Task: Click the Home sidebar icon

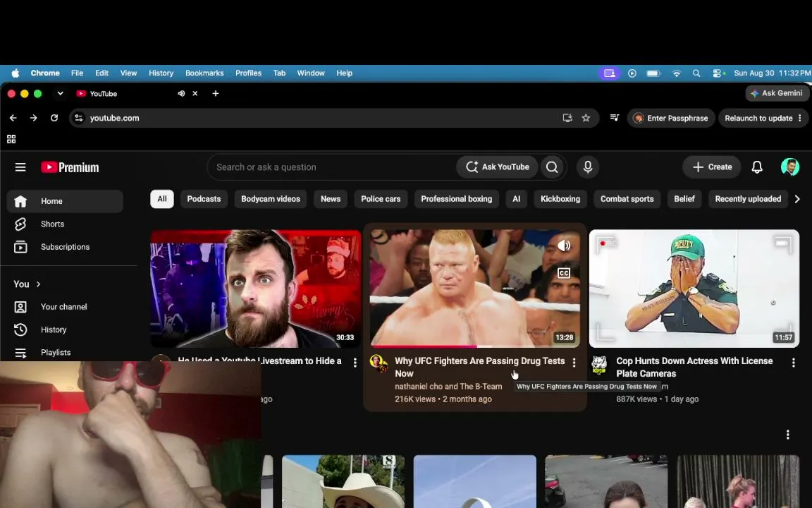Action: [x=20, y=201]
